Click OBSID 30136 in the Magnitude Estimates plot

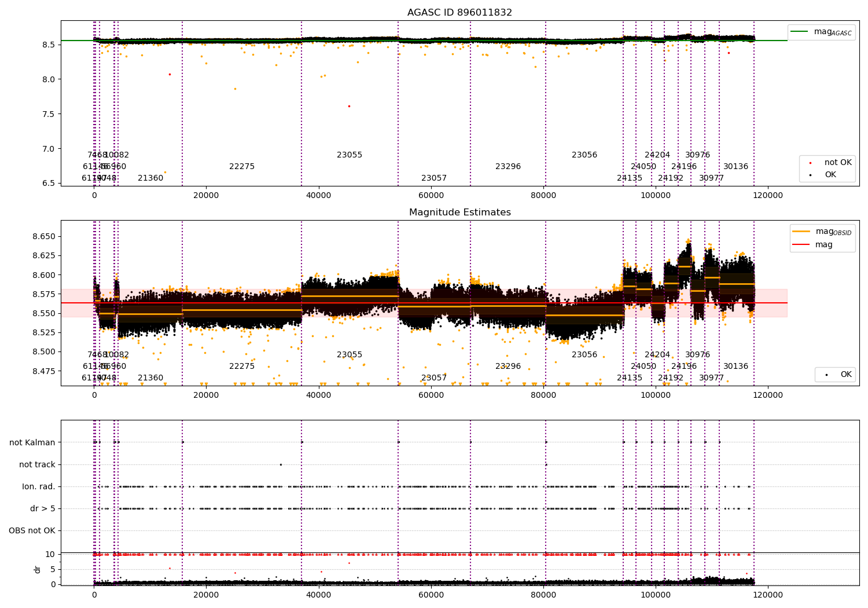click(735, 367)
